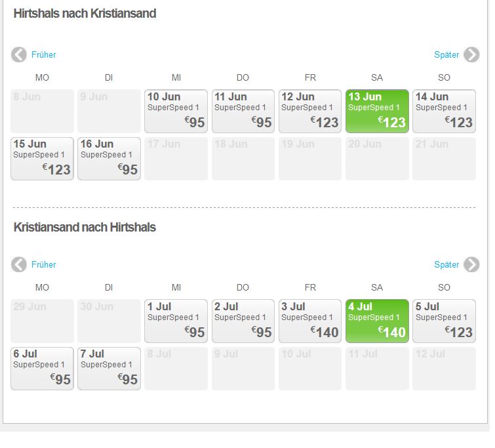Viewport: 495px width, 448px height.
Task: Choose the 7 Jul return sailing
Action: coord(109,369)
